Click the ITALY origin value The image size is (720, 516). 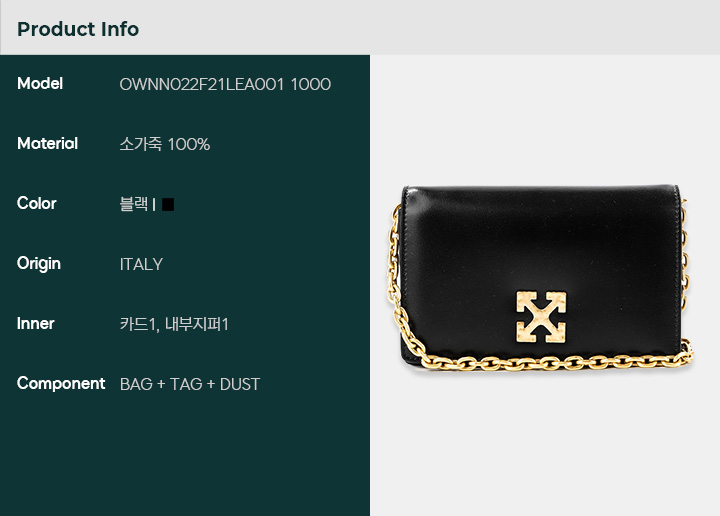pos(141,264)
